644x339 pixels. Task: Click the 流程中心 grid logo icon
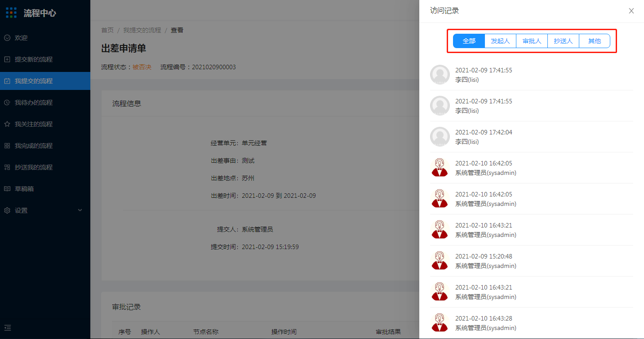11,13
